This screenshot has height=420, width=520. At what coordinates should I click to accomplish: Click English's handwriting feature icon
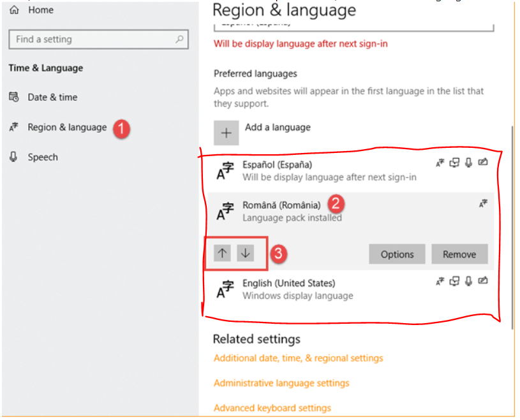click(483, 281)
